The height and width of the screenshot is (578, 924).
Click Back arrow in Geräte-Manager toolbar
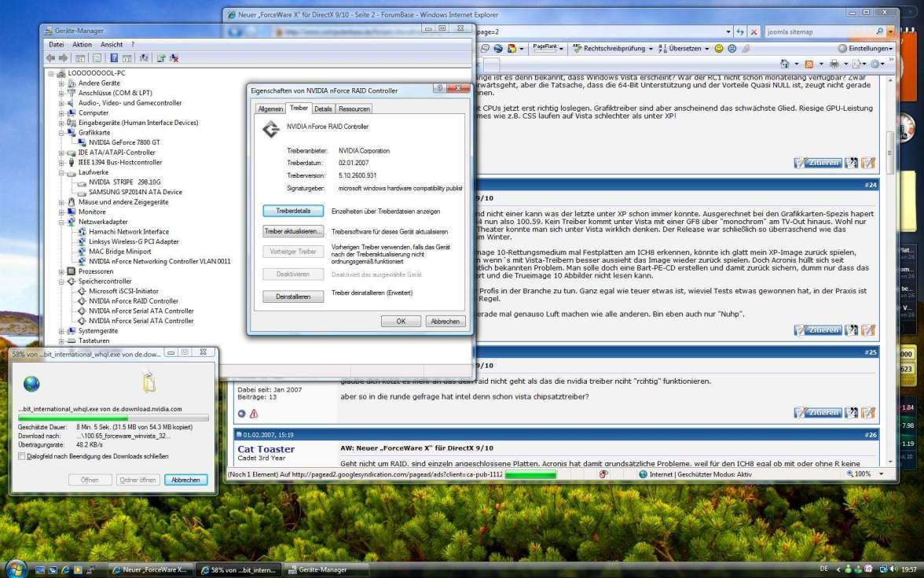(x=50, y=58)
